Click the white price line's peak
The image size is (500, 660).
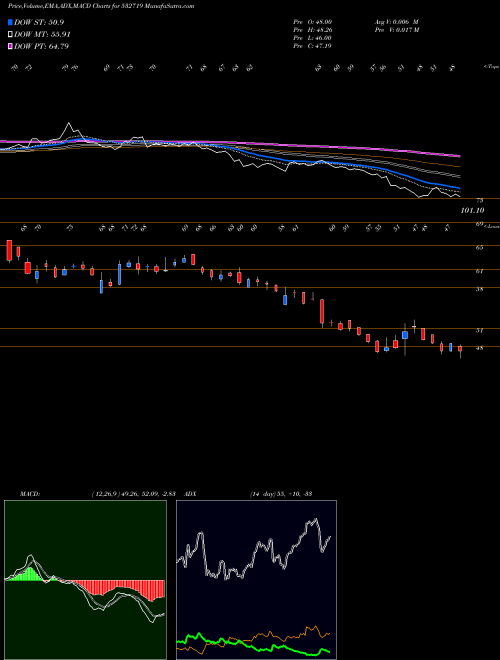(69, 124)
